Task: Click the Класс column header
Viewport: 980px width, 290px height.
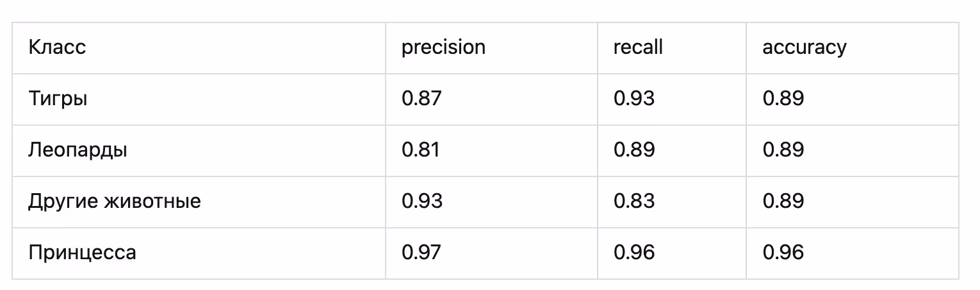Action: [x=57, y=47]
